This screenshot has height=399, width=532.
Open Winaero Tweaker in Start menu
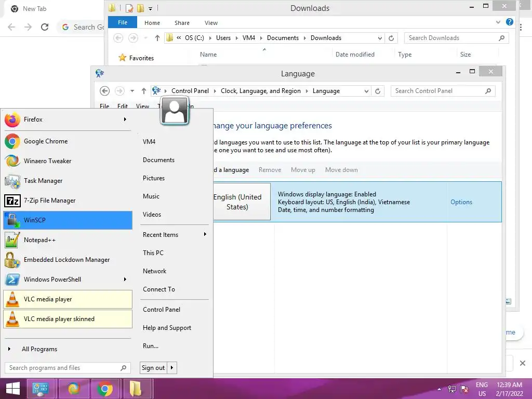pos(68,161)
